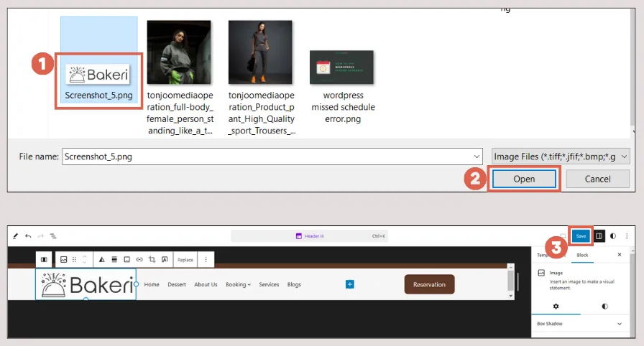Select the Product pant sport Trousers image file
The image size is (644, 346).
coord(260,52)
